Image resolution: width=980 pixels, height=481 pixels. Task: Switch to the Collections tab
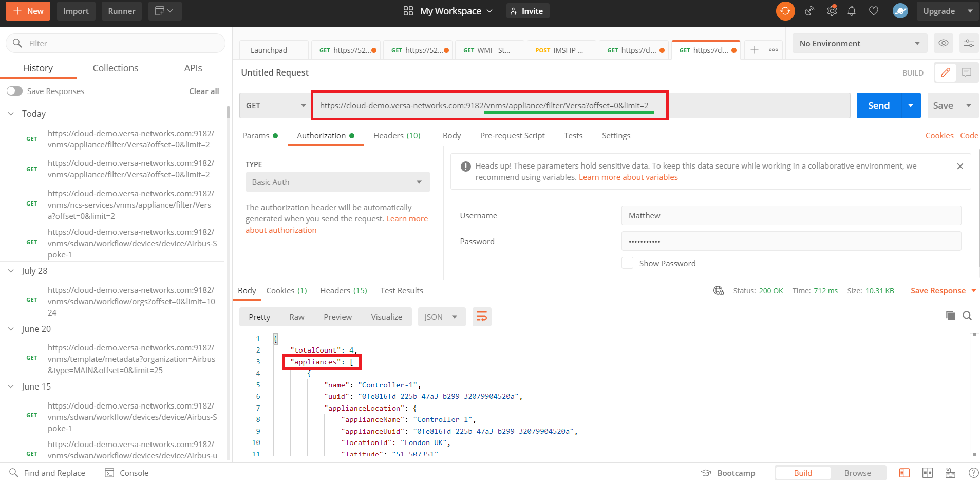coord(116,68)
